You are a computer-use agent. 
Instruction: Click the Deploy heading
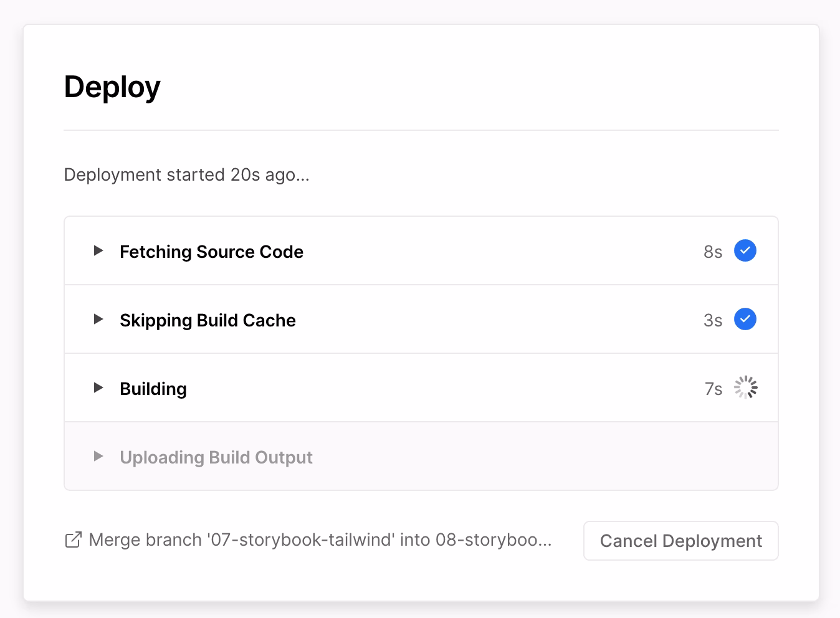click(x=112, y=87)
